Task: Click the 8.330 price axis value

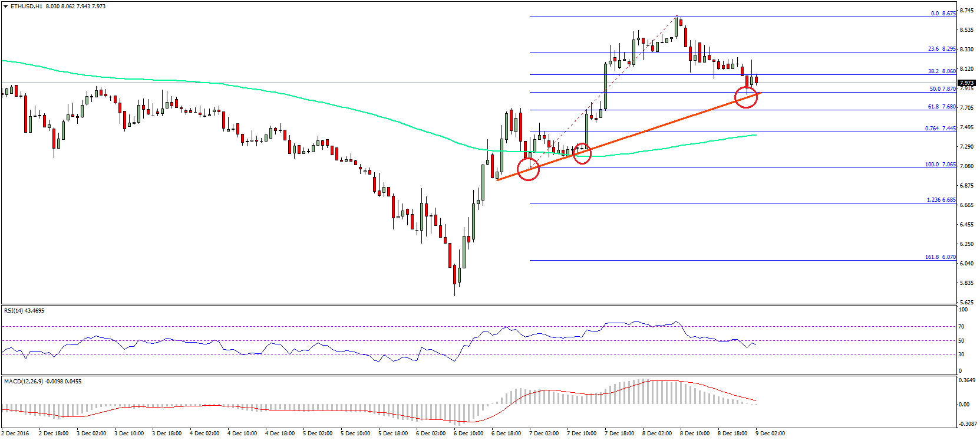Action: (x=966, y=50)
